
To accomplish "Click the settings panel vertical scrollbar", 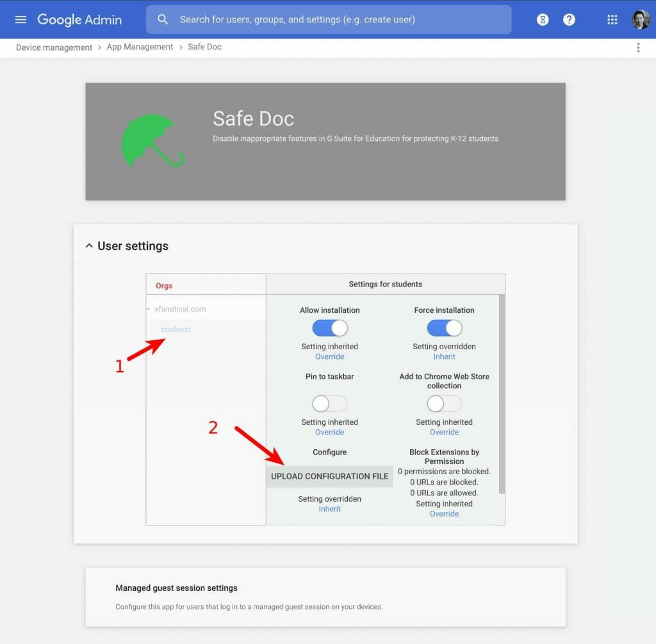I will (x=502, y=394).
